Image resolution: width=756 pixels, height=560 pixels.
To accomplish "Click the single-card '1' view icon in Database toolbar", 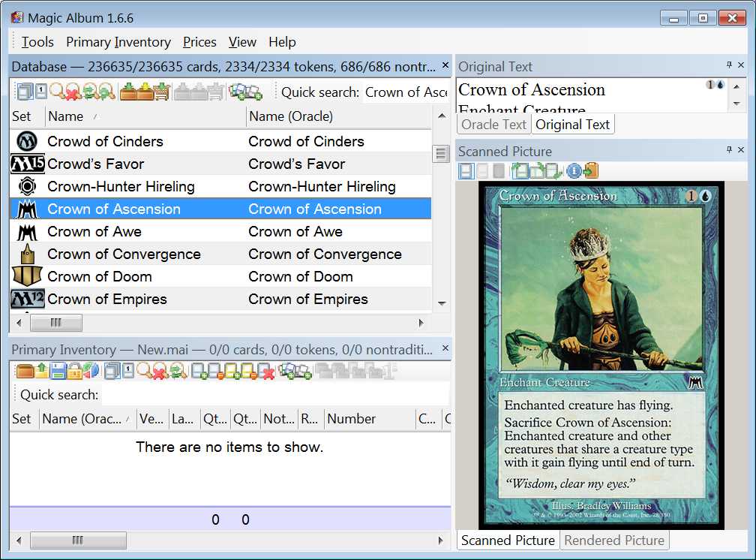I will pyautogui.click(x=41, y=92).
